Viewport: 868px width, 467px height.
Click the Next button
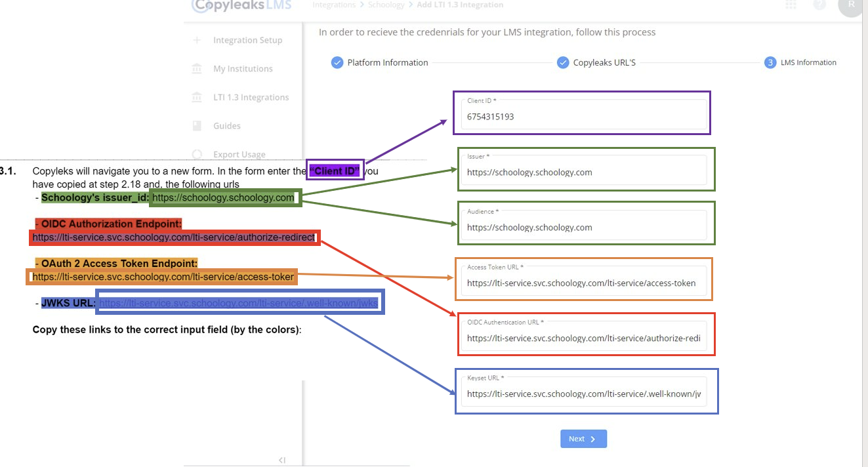pos(583,439)
